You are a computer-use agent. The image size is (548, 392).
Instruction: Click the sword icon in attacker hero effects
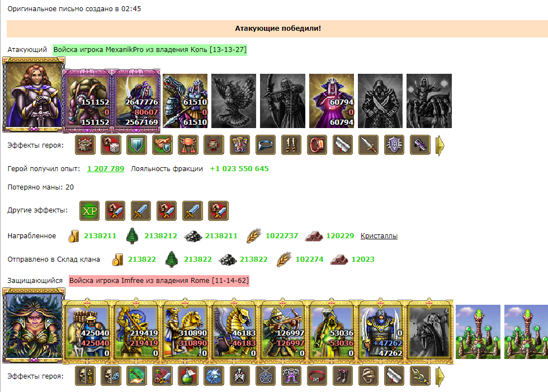369,145
